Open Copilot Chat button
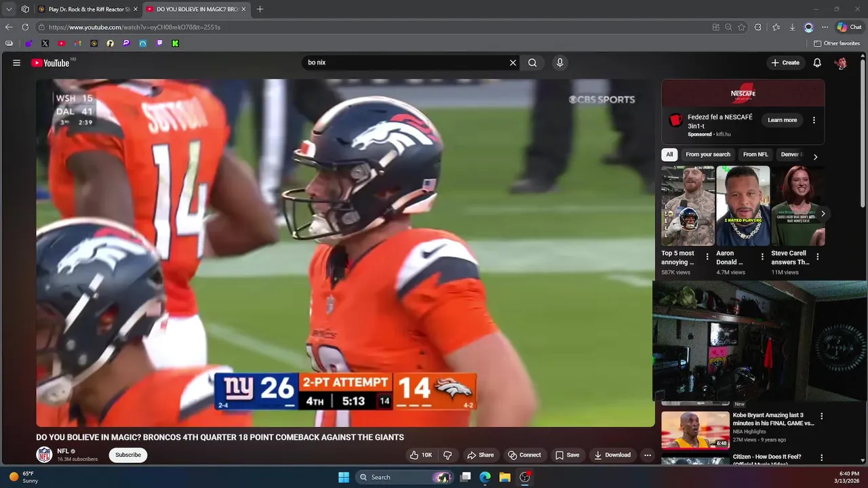The width and height of the screenshot is (868, 488). pyautogui.click(x=850, y=27)
